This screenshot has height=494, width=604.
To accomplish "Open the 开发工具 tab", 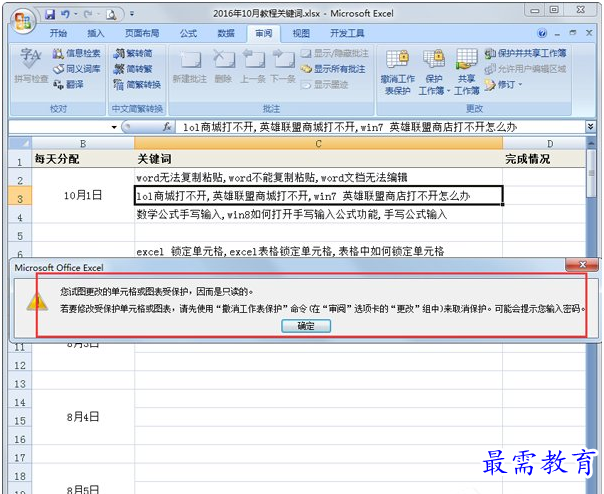I will (x=347, y=34).
